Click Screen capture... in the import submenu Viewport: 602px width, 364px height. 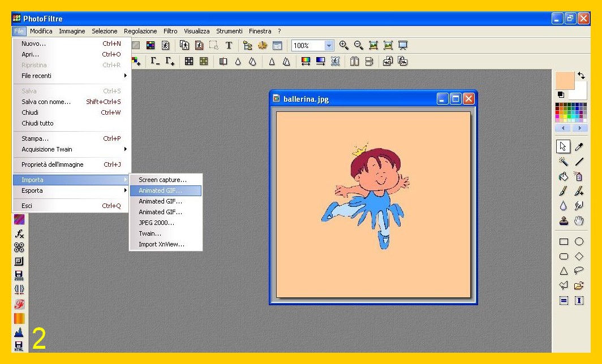tap(162, 180)
